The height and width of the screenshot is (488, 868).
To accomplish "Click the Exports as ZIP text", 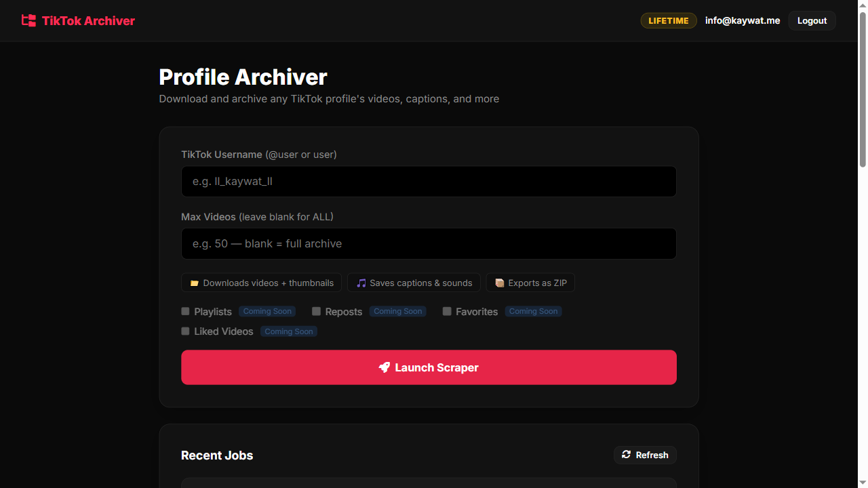I will click(538, 283).
